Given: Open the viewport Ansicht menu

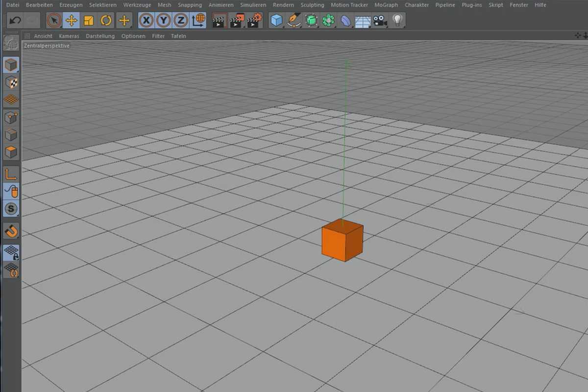Looking at the screenshot, I should coord(43,36).
